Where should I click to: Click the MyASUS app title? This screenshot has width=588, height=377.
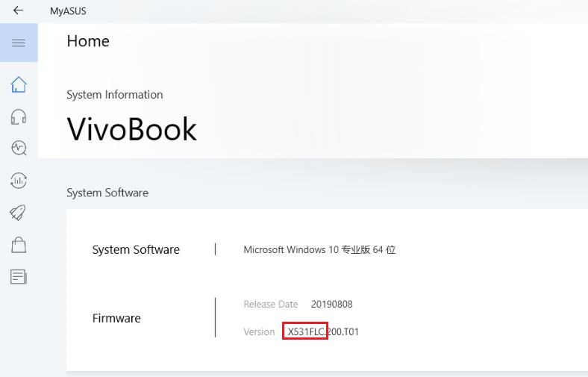click(67, 11)
